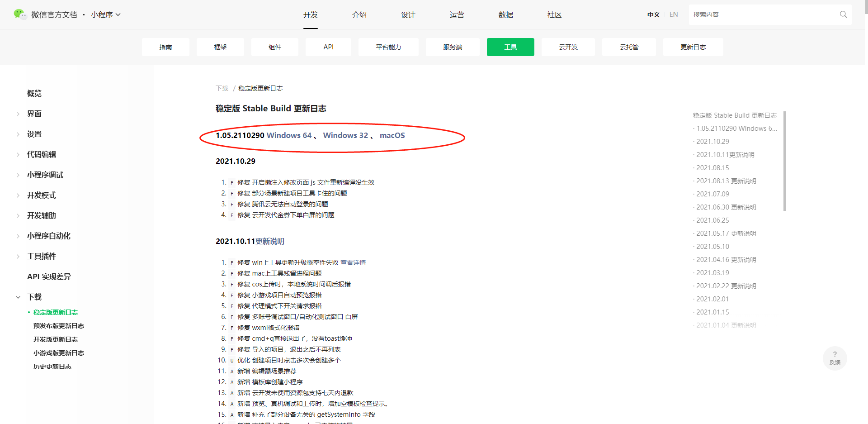Expand the 开发辅助 sidebar section
Image resolution: width=868 pixels, height=424 pixels.
click(18, 216)
